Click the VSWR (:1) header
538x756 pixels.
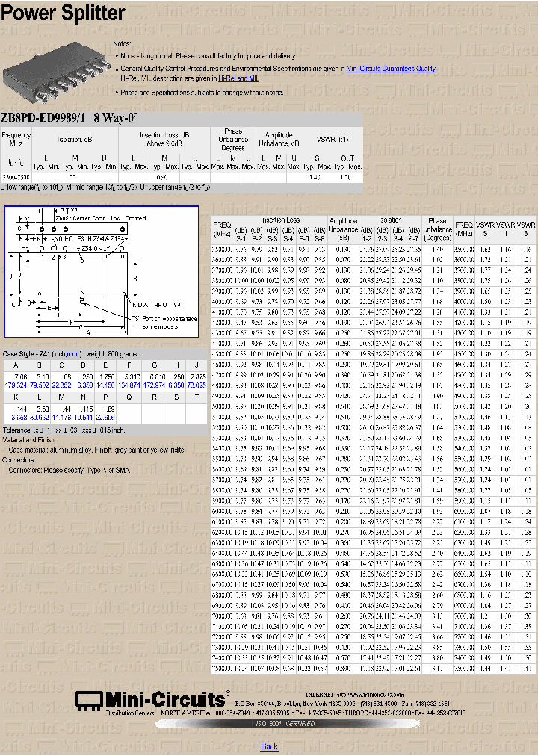[x=333, y=140]
